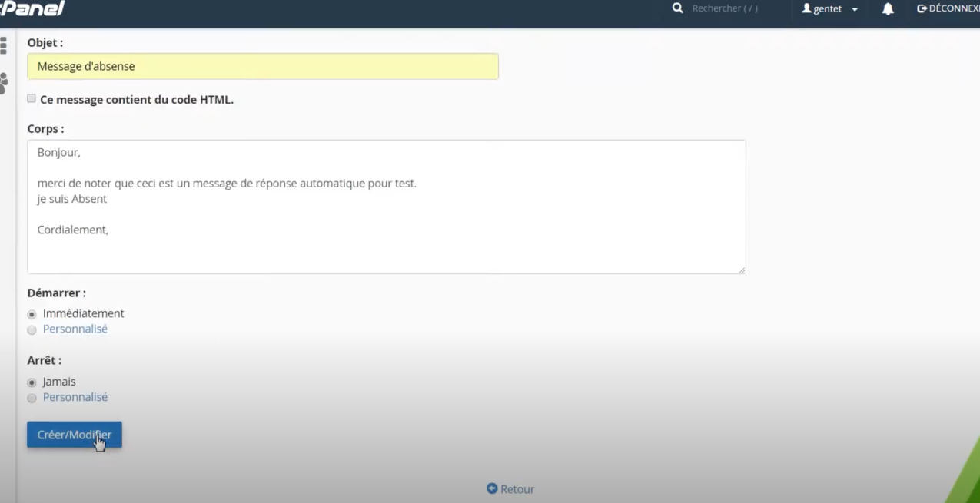Focus the Objet subject input field
980x503 pixels.
tap(263, 66)
